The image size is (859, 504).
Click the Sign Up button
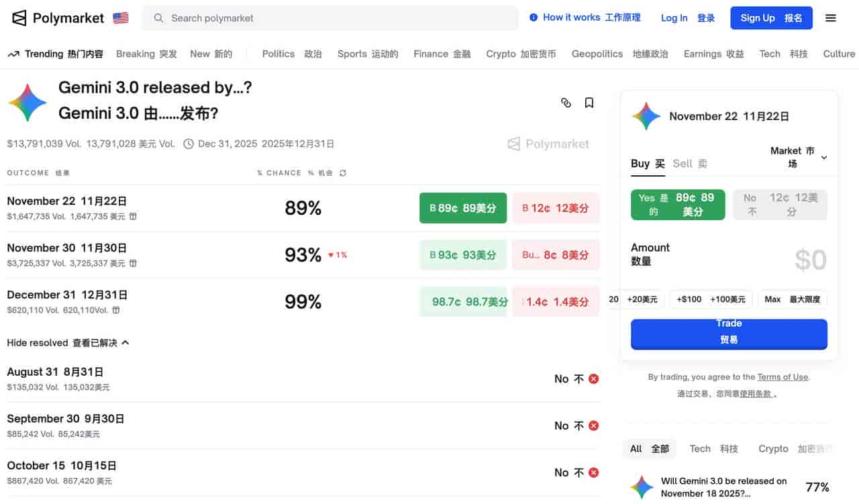tap(772, 18)
